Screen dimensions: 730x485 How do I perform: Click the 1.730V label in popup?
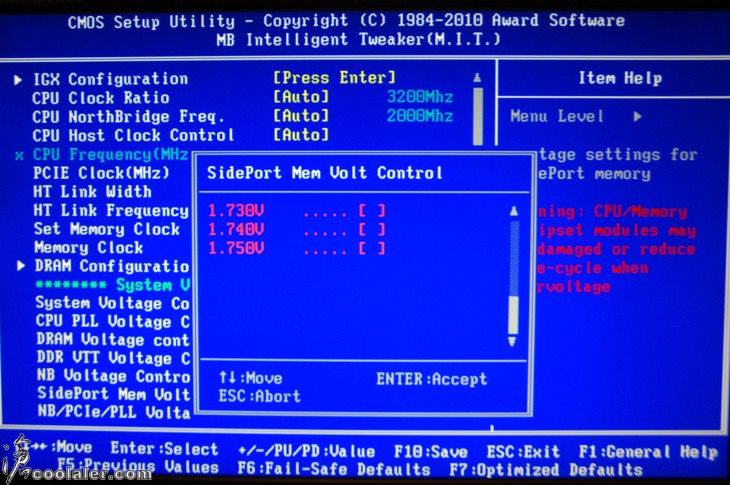[236, 211]
